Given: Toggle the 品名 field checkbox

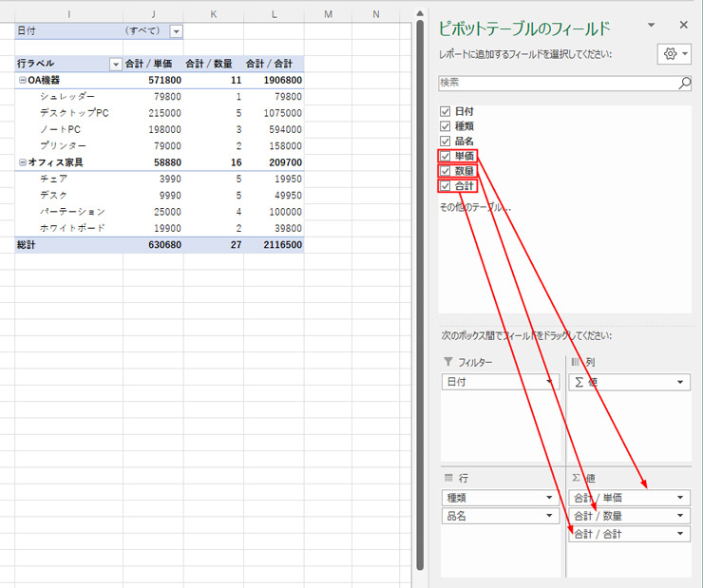Looking at the screenshot, I should (445, 141).
